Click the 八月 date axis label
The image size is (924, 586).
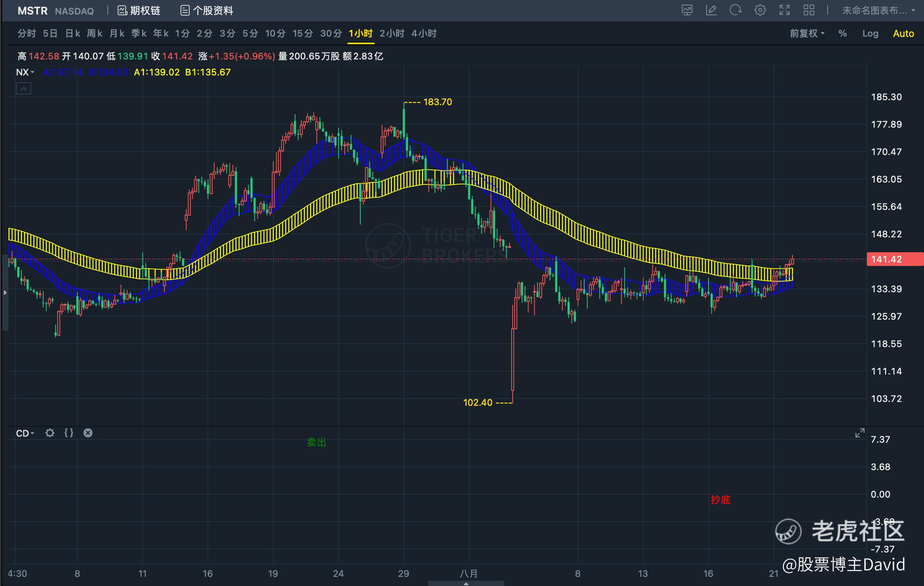[x=468, y=574]
